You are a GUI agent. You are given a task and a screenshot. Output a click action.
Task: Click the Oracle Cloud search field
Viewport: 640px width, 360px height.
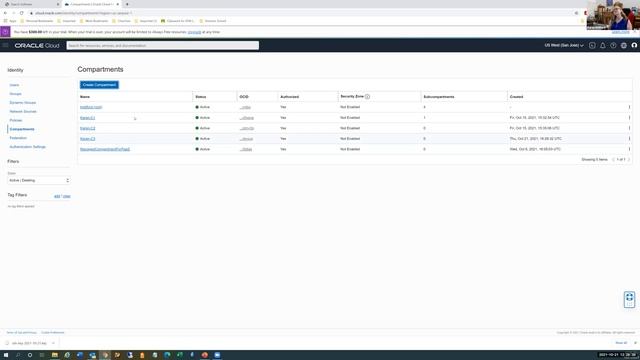[x=162, y=45]
